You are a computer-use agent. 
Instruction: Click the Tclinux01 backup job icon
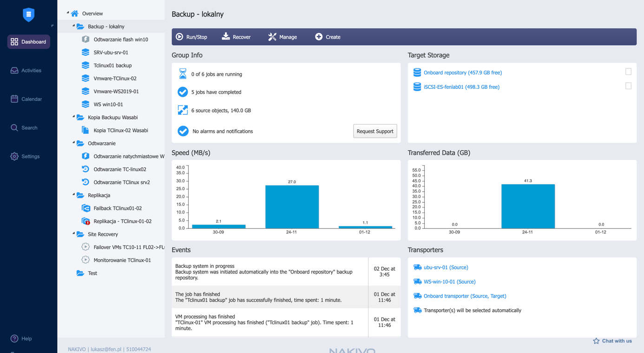pyautogui.click(x=85, y=66)
